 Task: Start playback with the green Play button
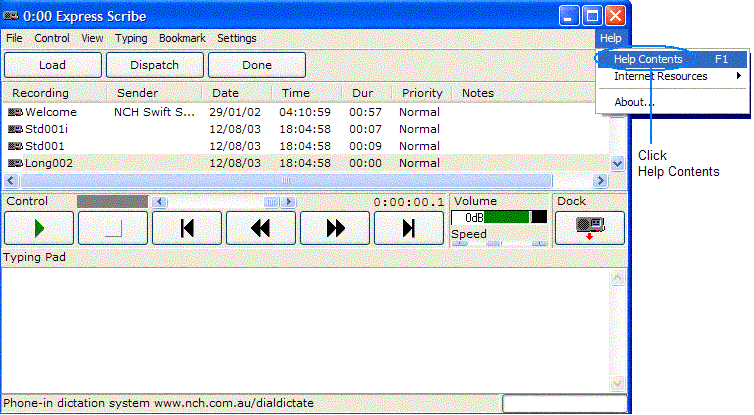click(x=39, y=228)
